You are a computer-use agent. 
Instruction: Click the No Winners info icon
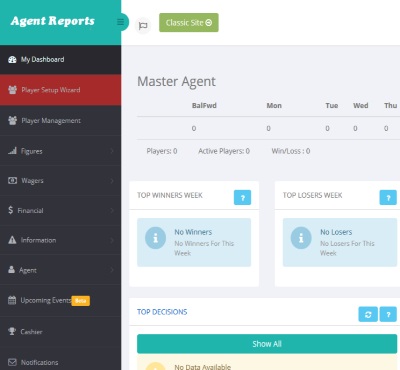(155, 238)
